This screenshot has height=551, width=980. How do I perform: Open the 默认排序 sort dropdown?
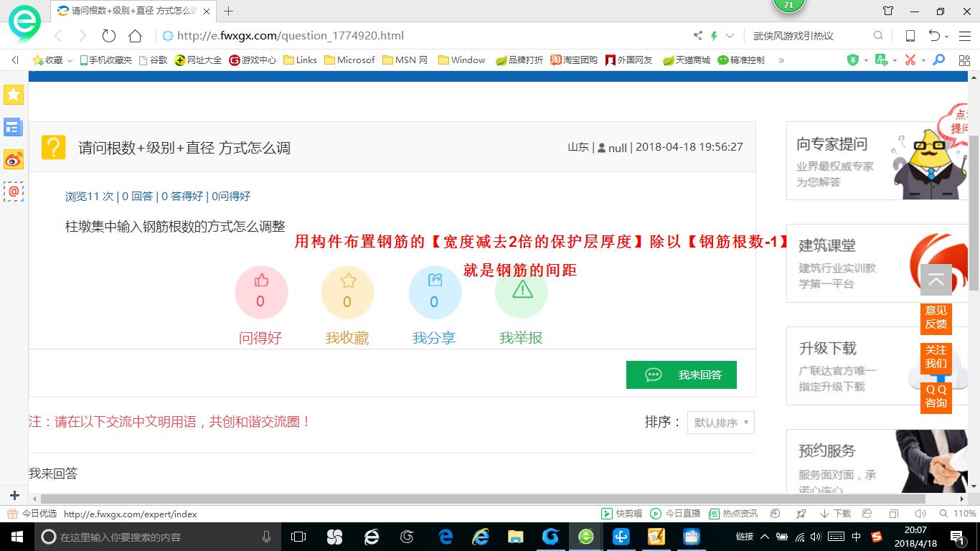pos(720,423)
